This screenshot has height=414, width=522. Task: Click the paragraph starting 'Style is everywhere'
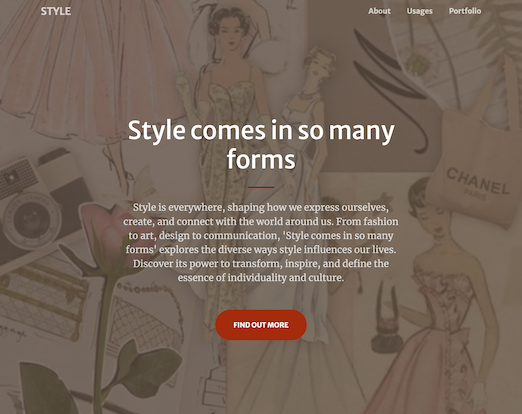[x=261, y=242]
